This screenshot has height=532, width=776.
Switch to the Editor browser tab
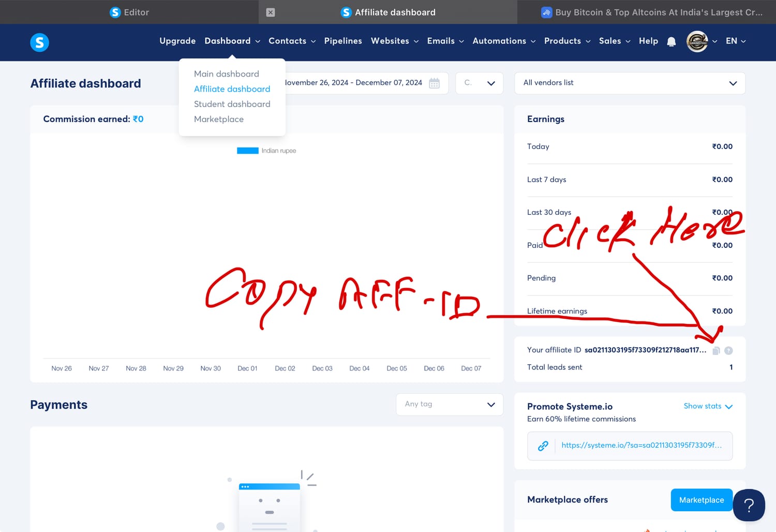[x=129, y=12]
